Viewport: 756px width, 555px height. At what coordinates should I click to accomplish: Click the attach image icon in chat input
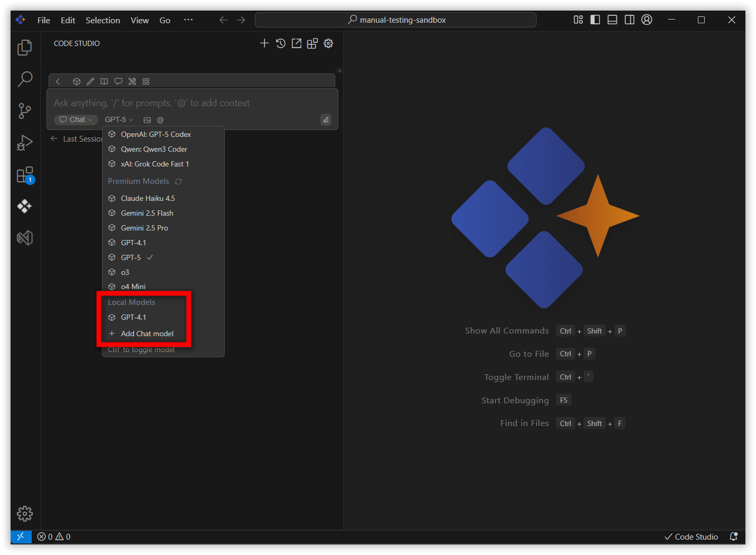point(147,120)
